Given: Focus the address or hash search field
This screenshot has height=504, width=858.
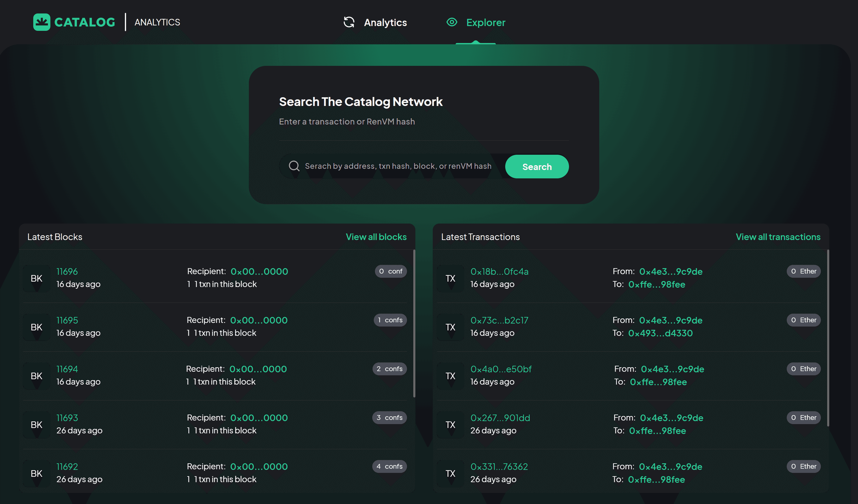Looking at the screenshot, I should tap(398, 166).
